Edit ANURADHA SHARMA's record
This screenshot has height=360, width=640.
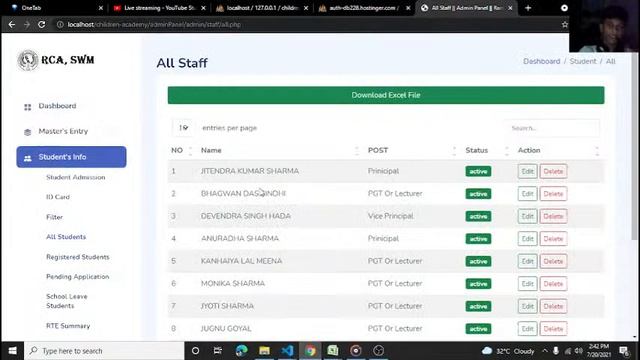527,239
